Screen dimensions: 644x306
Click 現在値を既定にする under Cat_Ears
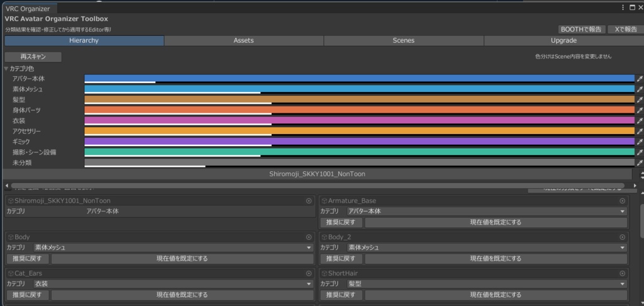pyautogui.click(x=182, y=295)
